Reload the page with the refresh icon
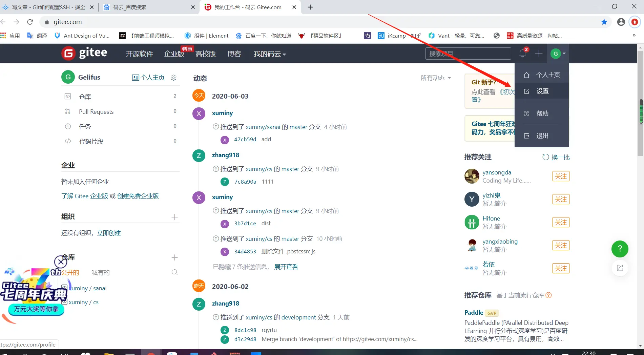644x355 pixels. (30, 22)
